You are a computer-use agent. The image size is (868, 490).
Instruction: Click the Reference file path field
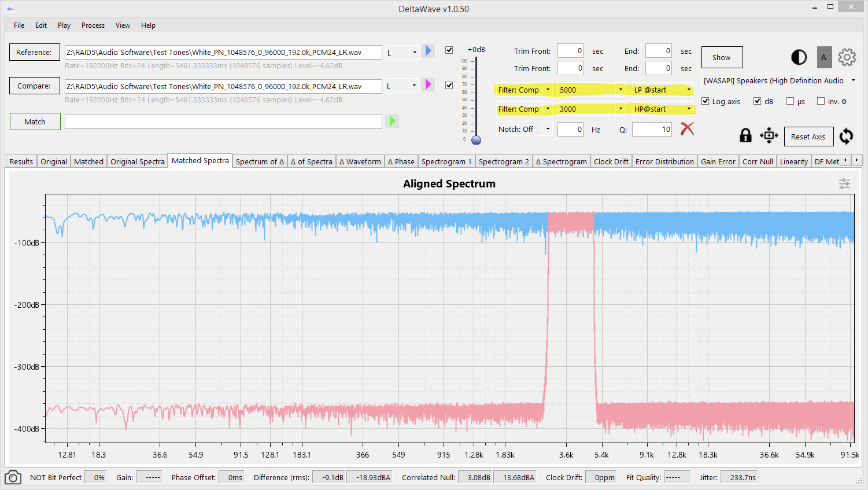pyautogui.click(x=223, y=52)
